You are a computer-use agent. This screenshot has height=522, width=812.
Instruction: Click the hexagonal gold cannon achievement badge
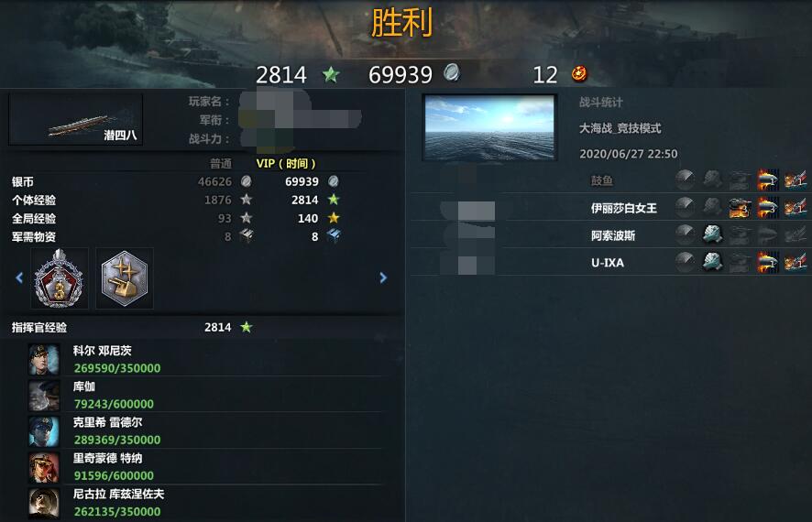[x=125, y=278]
